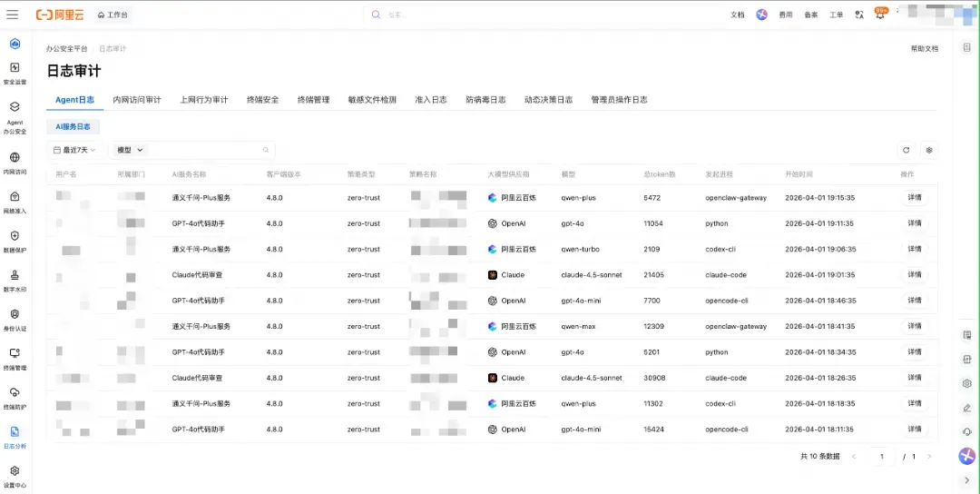Screen dimensions: 980x494
Task: Open 设置中心 in the sidebar
Action: (x=15, y=477)
